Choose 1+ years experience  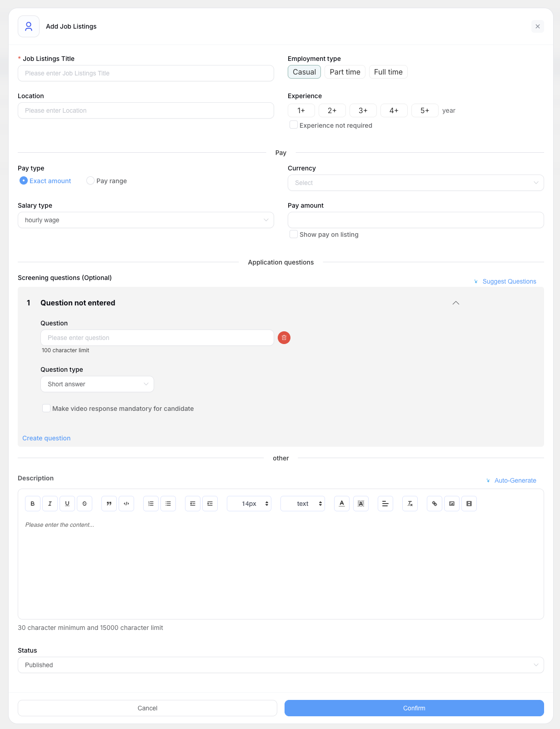pos(301,110)
